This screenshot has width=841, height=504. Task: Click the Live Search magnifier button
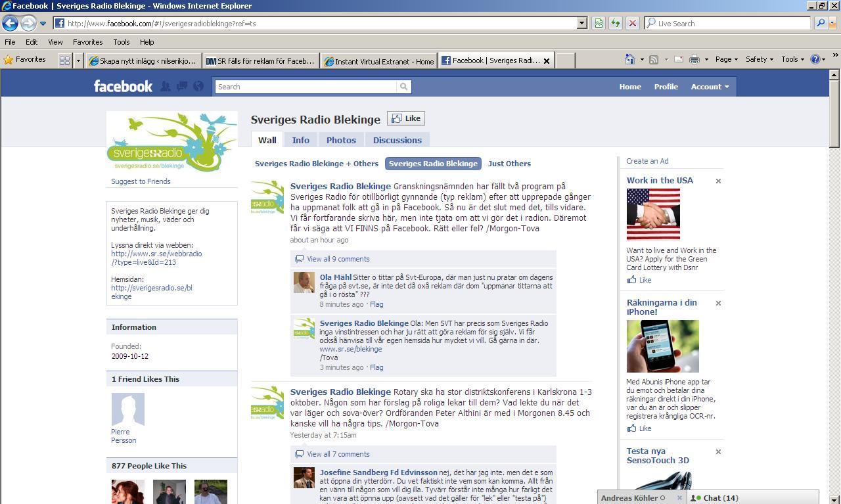pos(820,23)
